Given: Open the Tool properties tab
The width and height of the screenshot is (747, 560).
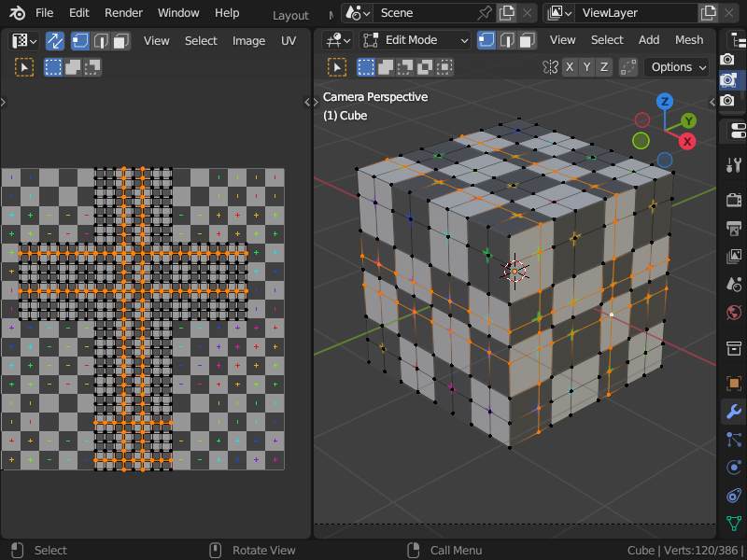Looking at the screenshot, I should coord(734,165).
